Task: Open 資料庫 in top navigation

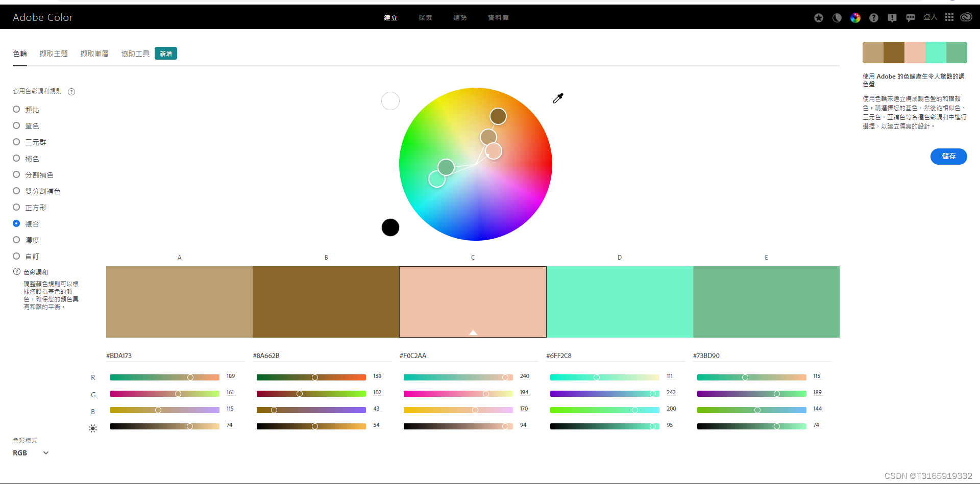Action: (499, 18)
